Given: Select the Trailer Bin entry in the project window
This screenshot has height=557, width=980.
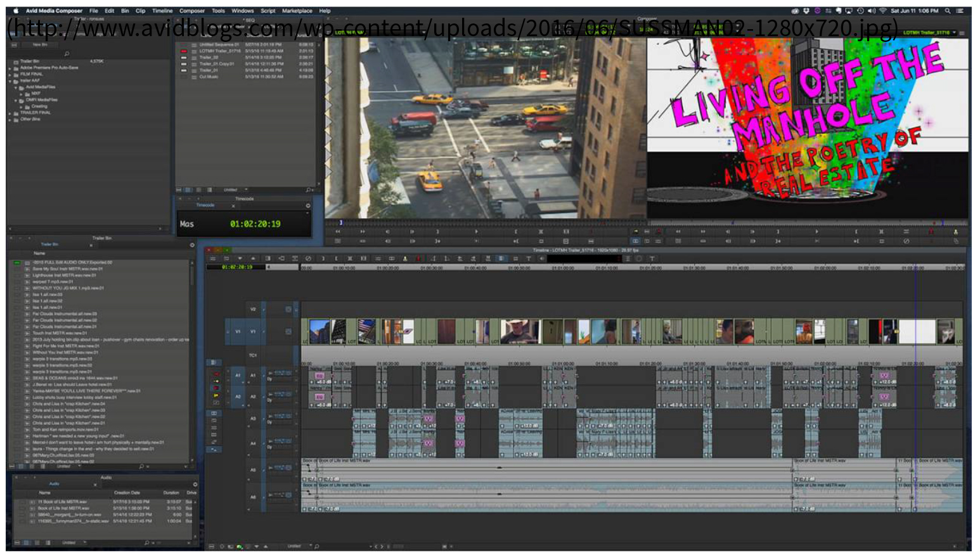Looking at the screenshot, I should pyautogui.click(x=29, y=62).
